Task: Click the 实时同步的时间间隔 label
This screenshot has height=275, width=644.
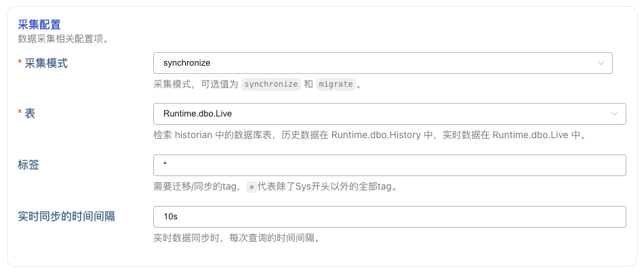Action: pyautogui.click(x=66, y=217)
